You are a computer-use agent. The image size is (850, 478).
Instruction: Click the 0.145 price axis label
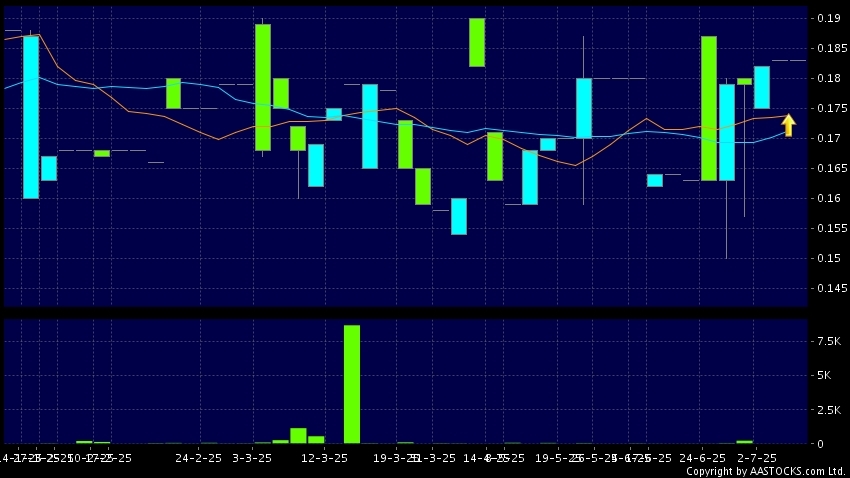(832, 288)
